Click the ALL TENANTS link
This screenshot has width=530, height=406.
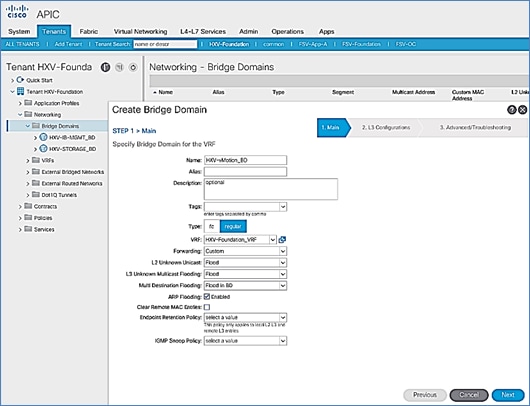pos(22,44)
